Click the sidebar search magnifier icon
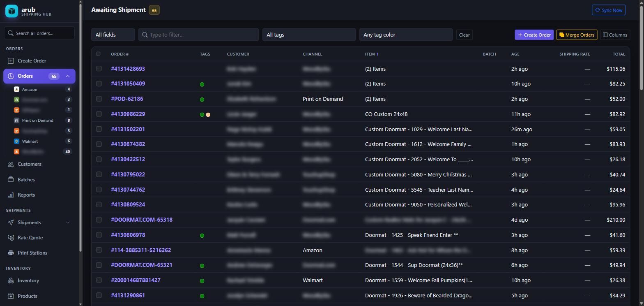Screen dimensions: 644x306 (11, 33)
